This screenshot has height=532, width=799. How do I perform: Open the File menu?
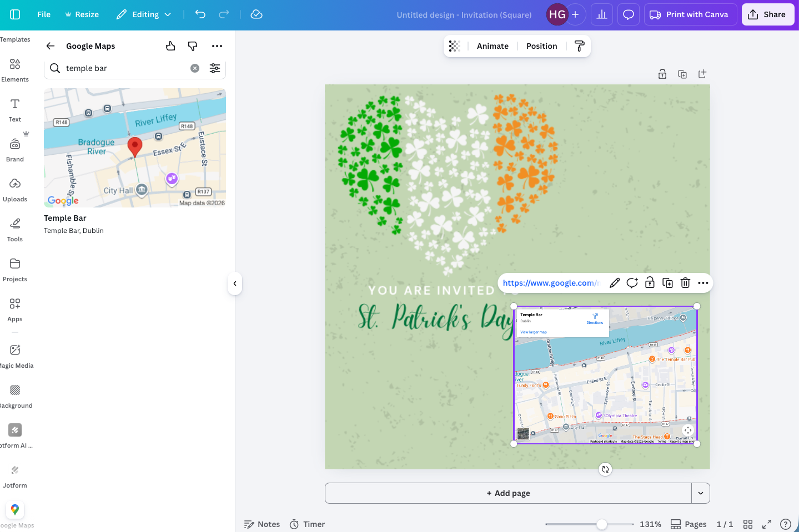tap(43, 14)
